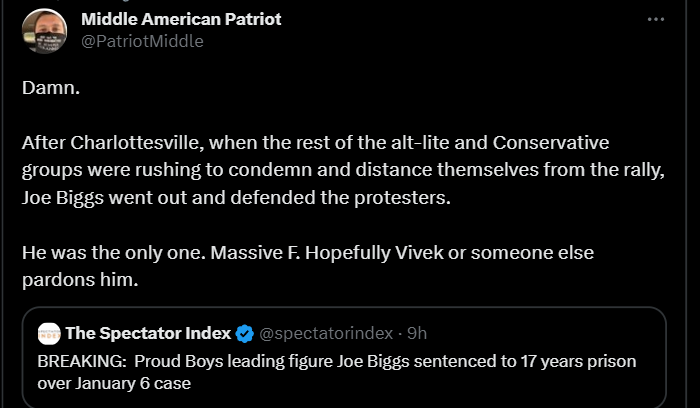Click The Spectator Index avatar icon
700x408 pixels.
pyautogui.click(x=49, y=333)
